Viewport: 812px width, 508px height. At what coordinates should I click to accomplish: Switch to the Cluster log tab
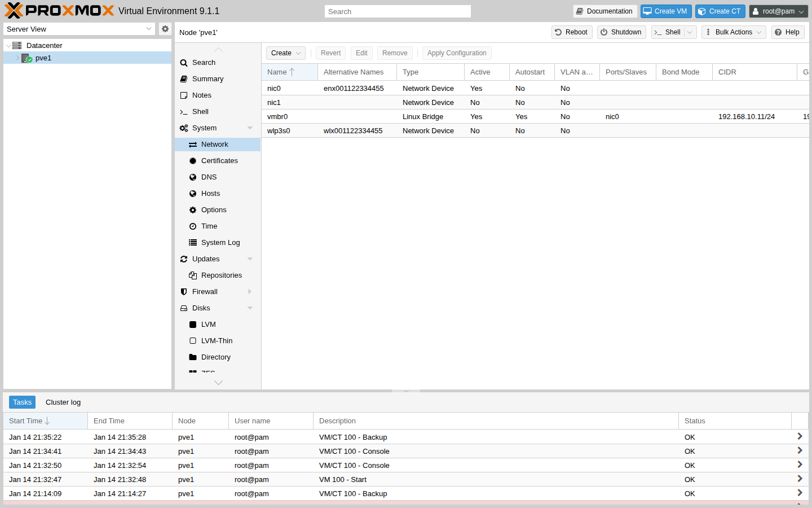pos(63,402)
